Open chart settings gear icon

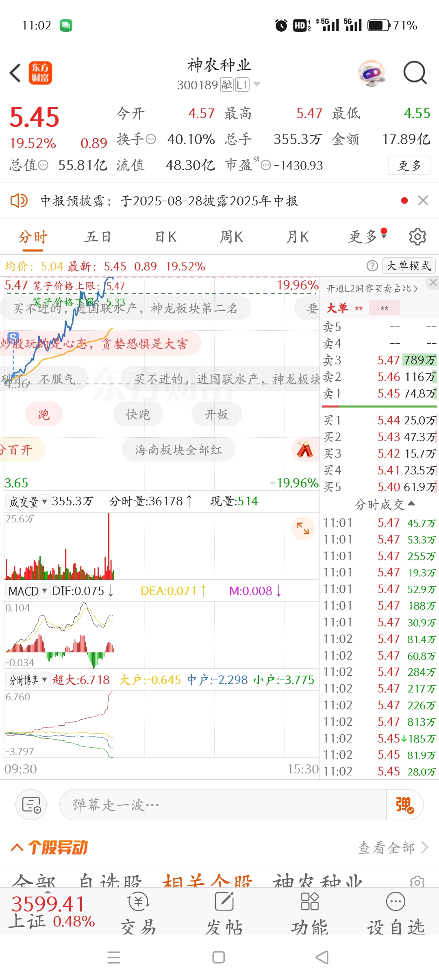(x=417, y=236)
